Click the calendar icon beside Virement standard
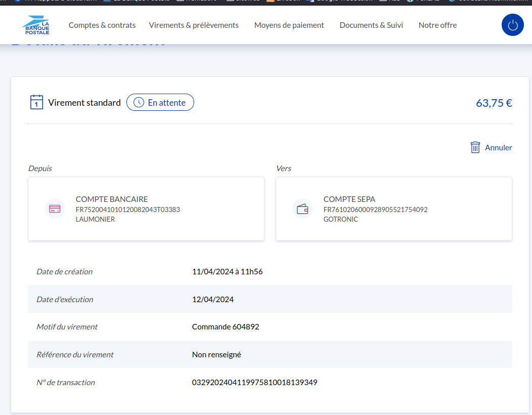Viewport: 532px width, 415px height. (36, 102)
